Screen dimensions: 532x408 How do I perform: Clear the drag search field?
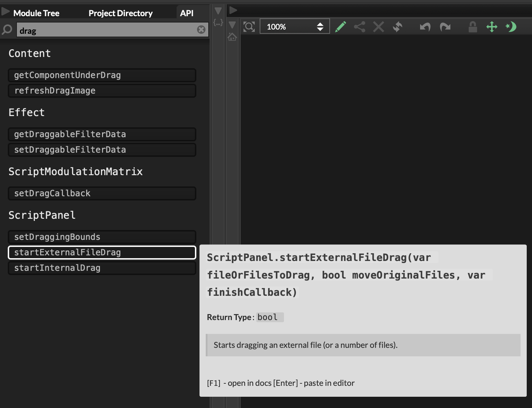coord(201,30)
